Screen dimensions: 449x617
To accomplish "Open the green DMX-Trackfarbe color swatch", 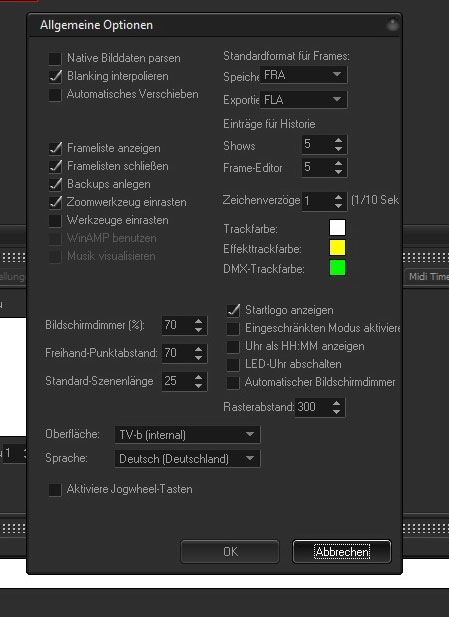I will [x=337, y=268].
